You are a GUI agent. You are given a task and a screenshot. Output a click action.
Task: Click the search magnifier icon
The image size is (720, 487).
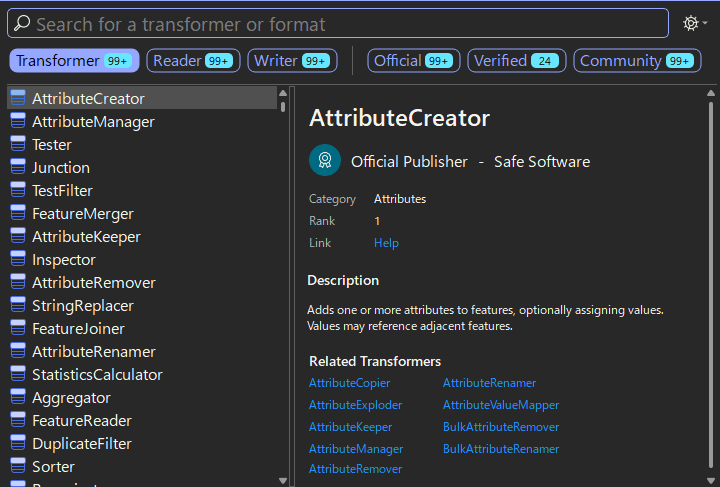22,23
